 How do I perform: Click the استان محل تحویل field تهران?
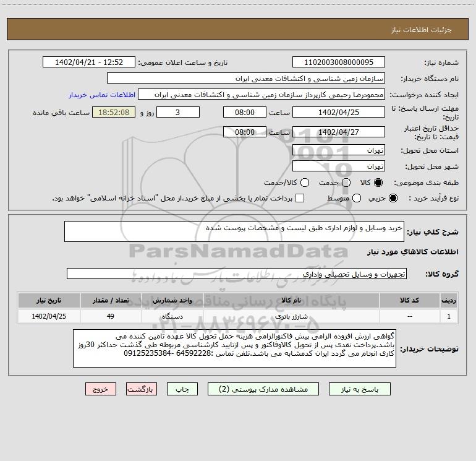click(339, 150)
